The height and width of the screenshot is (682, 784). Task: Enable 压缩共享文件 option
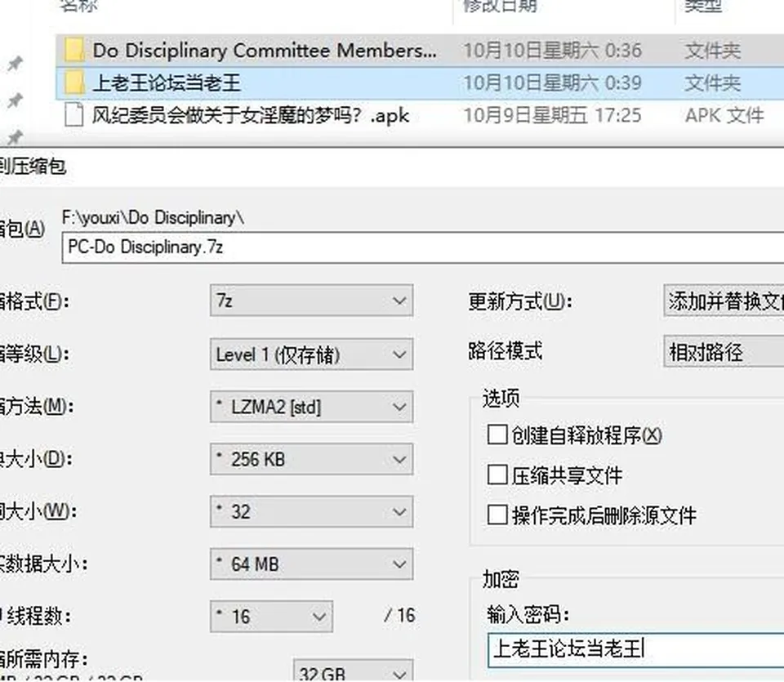pyautogui.click(x=497, y=475)
